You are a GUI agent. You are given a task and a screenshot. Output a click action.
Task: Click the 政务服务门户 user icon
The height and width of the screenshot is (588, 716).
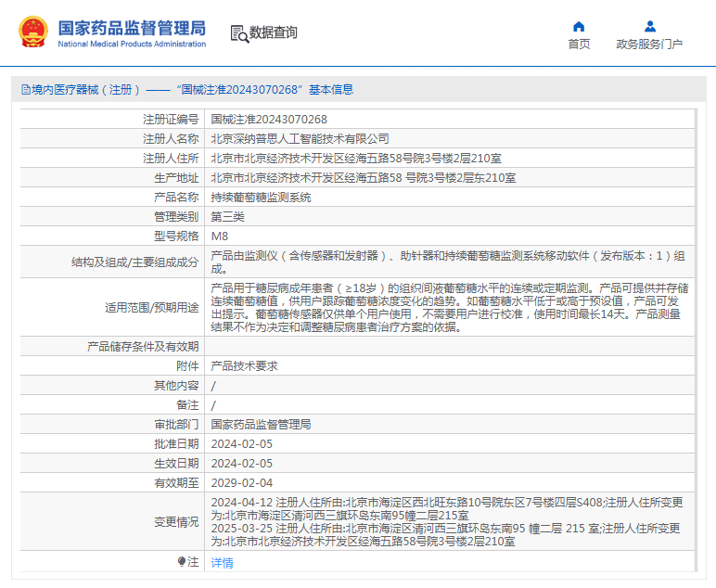point(650,27)
